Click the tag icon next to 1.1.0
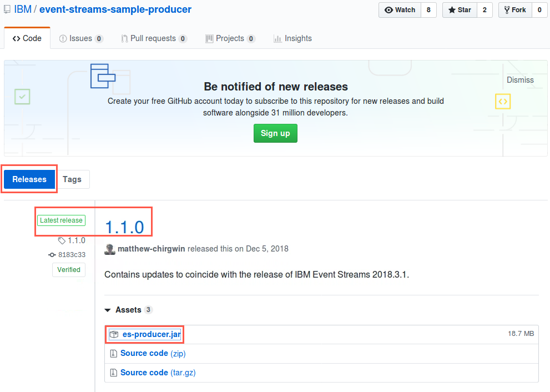Viewport: 550px width, 392px height. tap(62, 241)
